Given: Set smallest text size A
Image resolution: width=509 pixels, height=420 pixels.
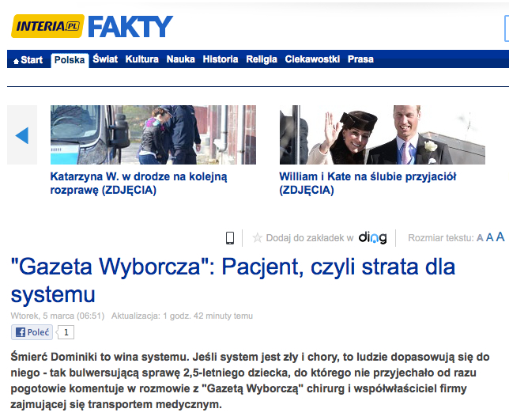Looking at the screenshot, I should point(480,238).
